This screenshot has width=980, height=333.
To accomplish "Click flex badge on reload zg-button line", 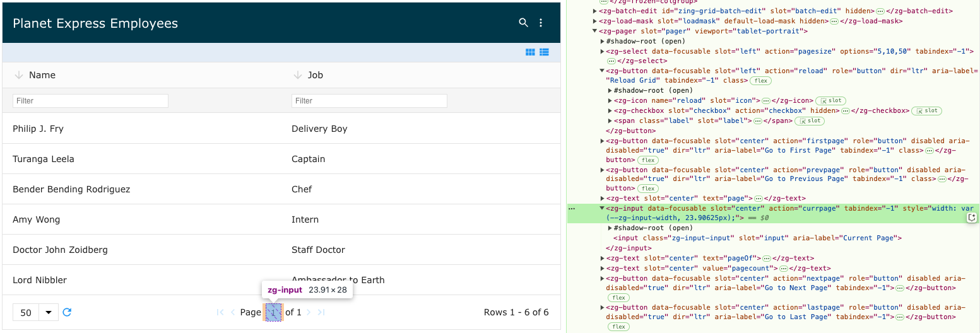I will pyautogui.click(x=760, y=81).
